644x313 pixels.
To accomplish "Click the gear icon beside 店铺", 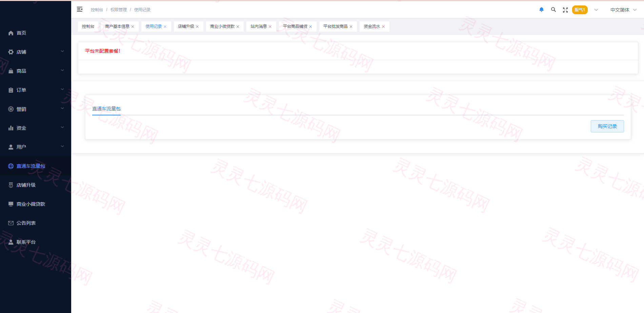I will point(11,52).
